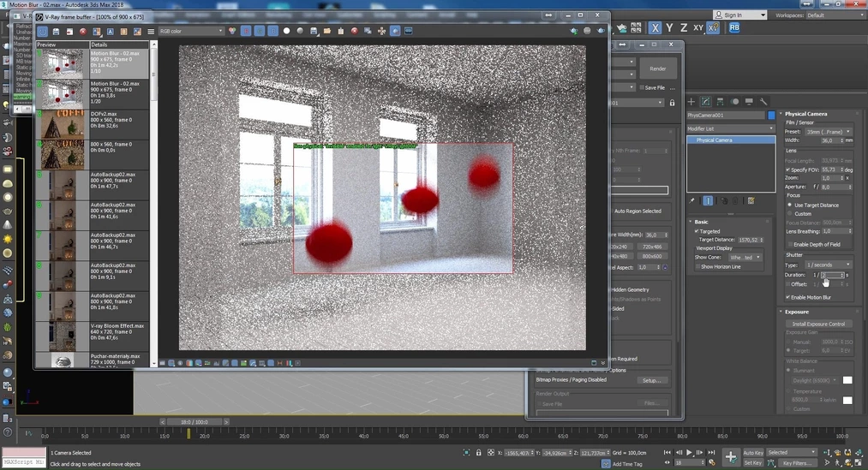Open the Sign In dropdown

[x=739, y=15]
